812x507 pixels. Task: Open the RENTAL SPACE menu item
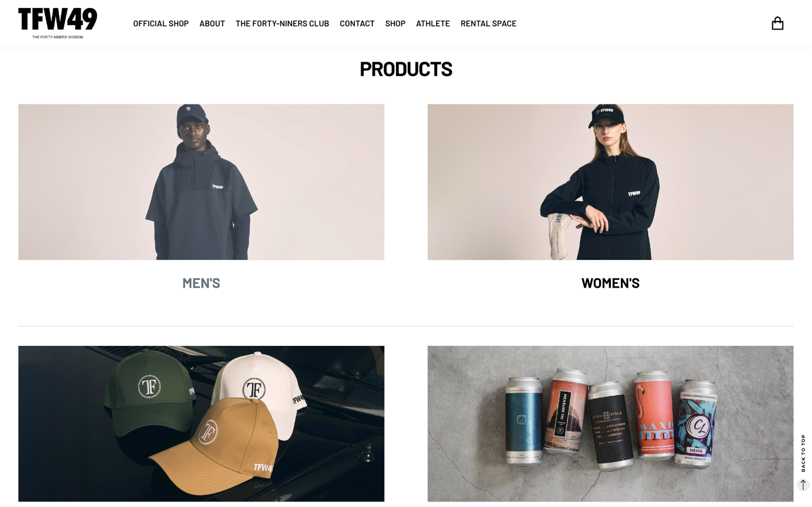pos(488,24)
